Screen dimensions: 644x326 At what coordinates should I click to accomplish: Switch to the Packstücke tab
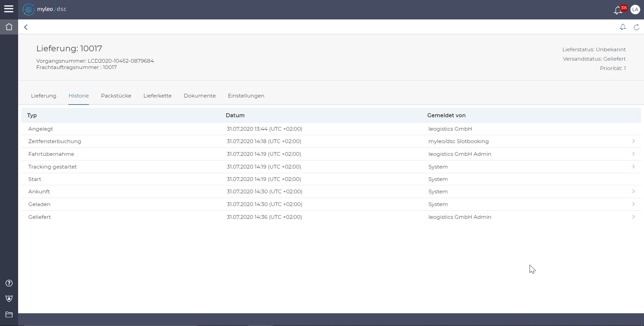click(x=116, y=96)
